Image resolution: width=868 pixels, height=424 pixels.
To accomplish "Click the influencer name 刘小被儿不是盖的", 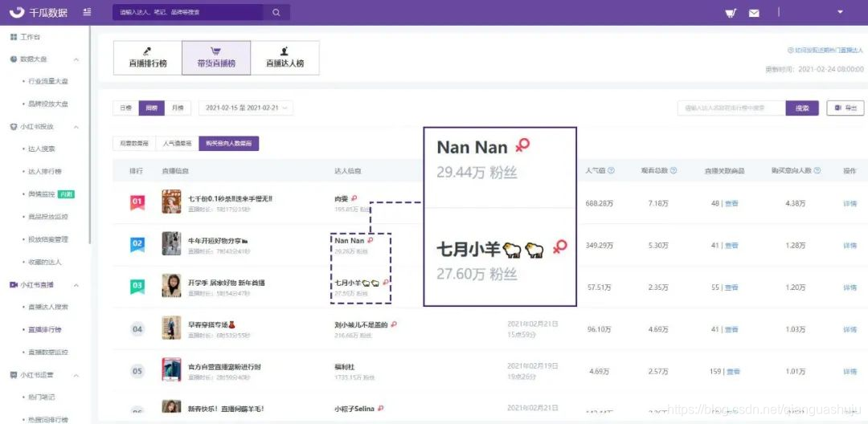I will pyautogui.click(x=361, y=324).
